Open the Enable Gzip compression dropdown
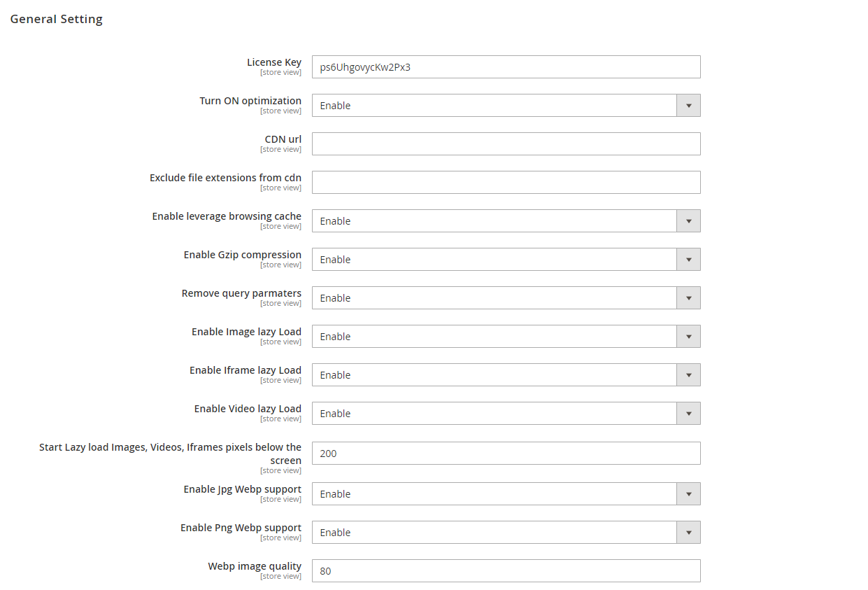Image resolution: width=868 pixels, height=590 pixels. tap(494, 260)
